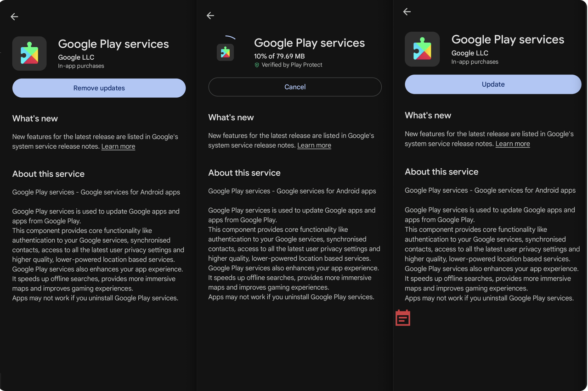Select the '10% of 79.69 MB' progress text
The image size is (588, 391).
pos(279,56)
